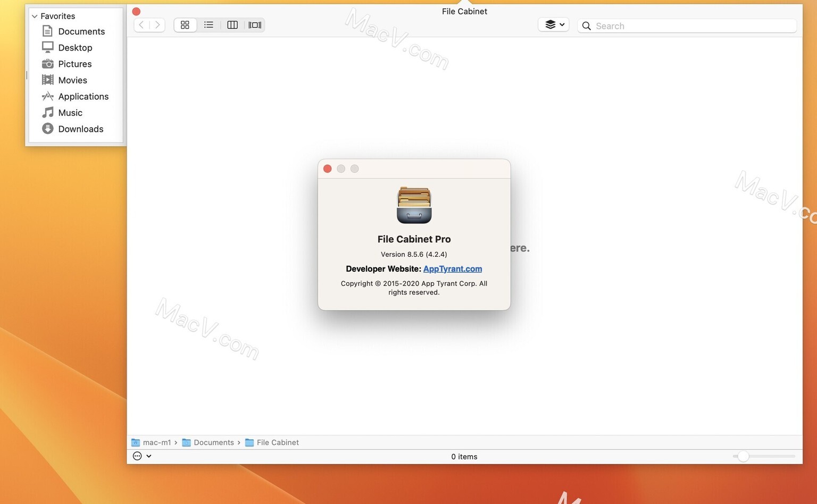Click the File Cabinet window title
Image resolution: width=817 pixels, height=504 pixels.
click(464, 11)
